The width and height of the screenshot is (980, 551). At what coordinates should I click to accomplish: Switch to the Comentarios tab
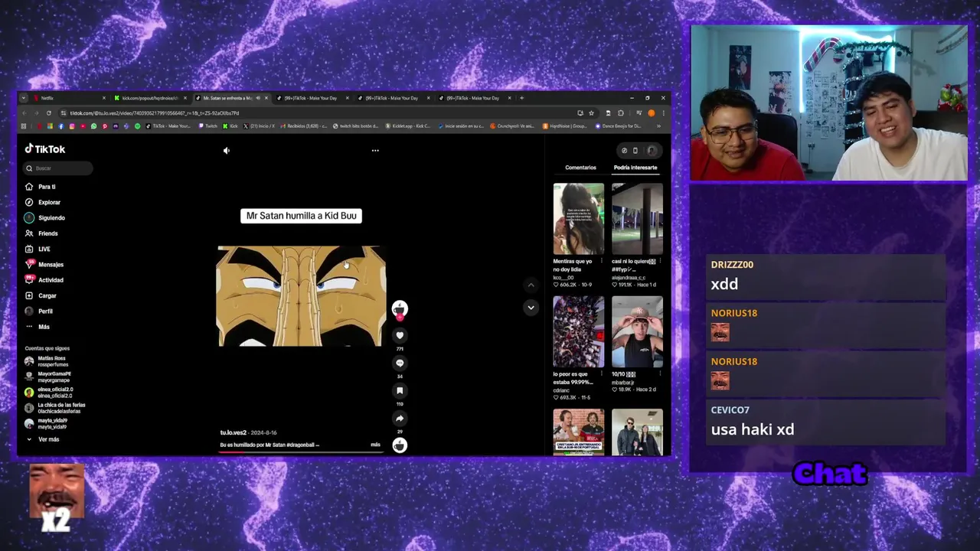click(580, 168)
